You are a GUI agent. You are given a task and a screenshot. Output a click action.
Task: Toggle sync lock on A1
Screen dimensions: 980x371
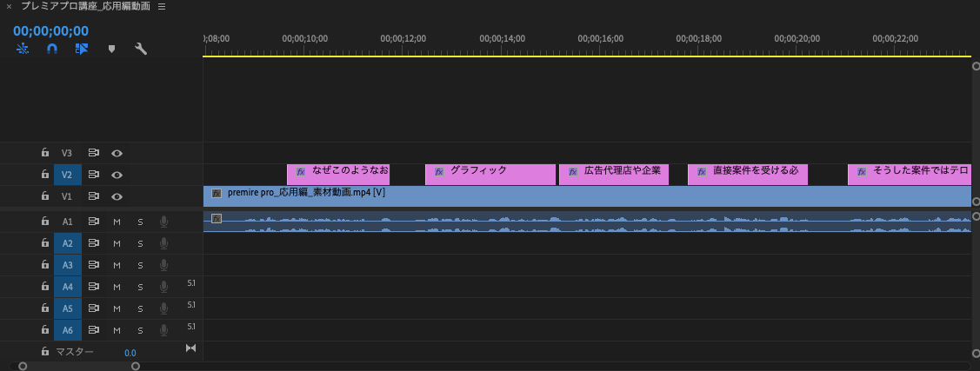[94, 221]
